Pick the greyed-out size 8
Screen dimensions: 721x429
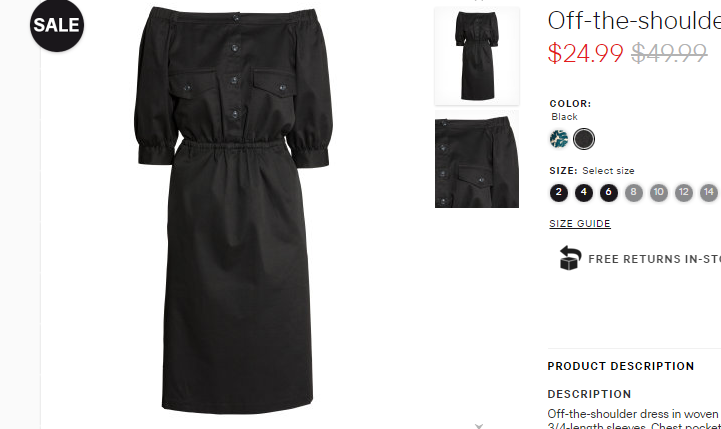(633, 192)
